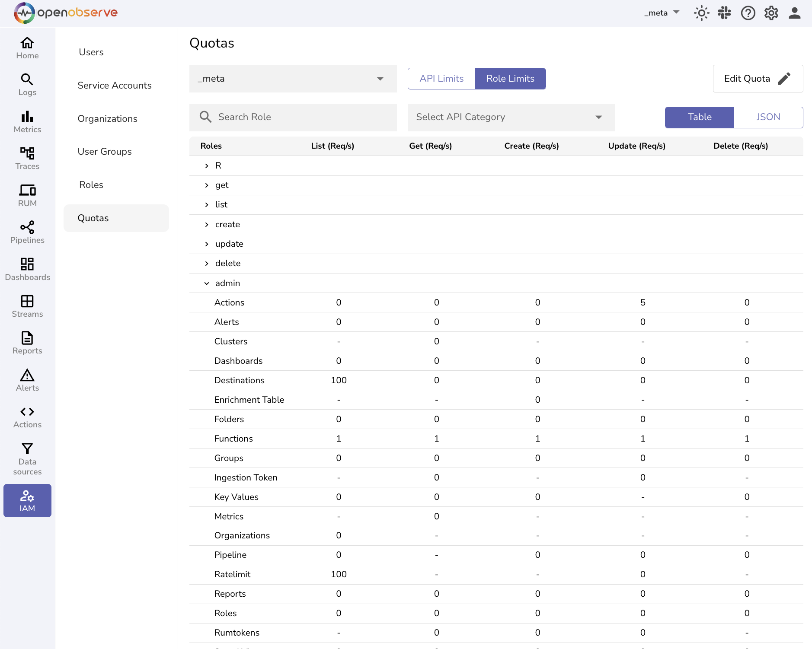Click the Clusters row label
Viewport: 812px width, 649px height.
(x=231, y=341)
